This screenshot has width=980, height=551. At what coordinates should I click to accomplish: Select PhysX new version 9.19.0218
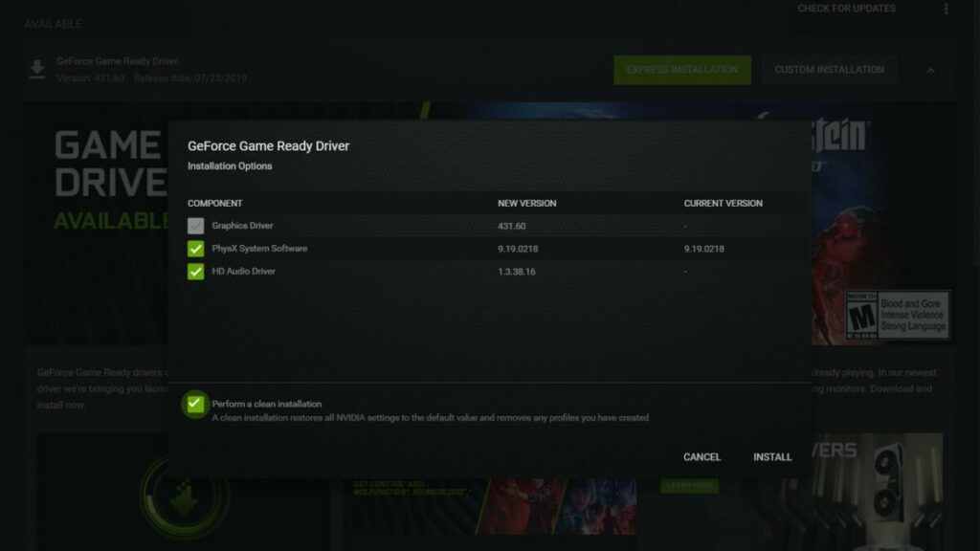[518, 249]
